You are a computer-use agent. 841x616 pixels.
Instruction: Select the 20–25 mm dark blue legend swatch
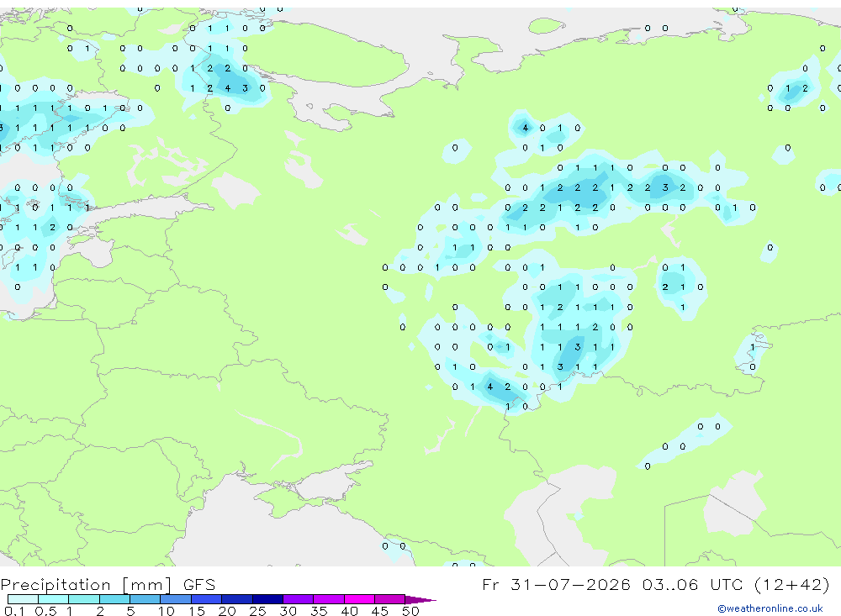[236, 599]
